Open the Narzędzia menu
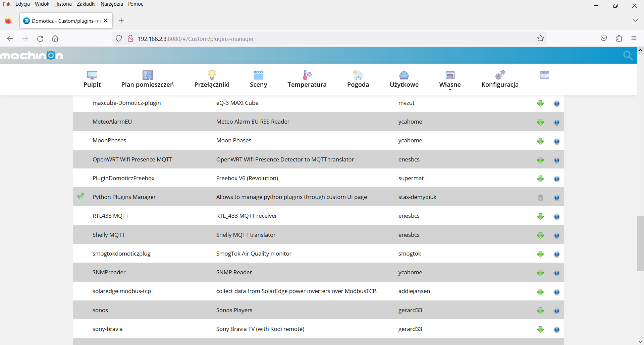 click(112, 4)
